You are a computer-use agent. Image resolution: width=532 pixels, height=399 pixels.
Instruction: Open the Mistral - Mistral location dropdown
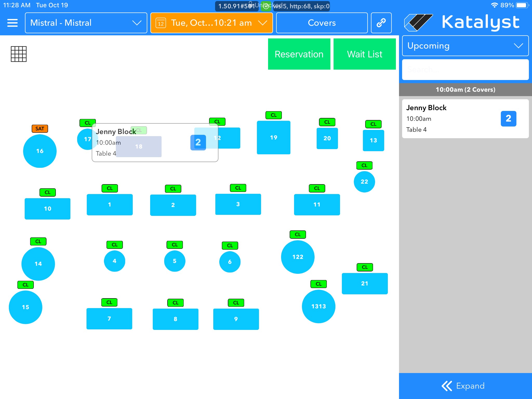(x=86, y=23)
